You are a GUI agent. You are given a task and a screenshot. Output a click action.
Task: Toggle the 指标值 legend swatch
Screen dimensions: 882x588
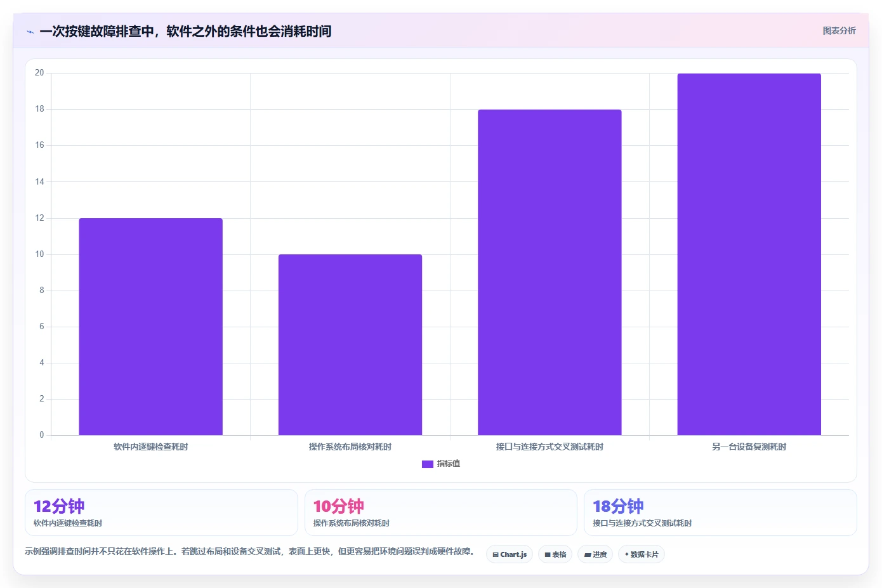tap(428, 464)
